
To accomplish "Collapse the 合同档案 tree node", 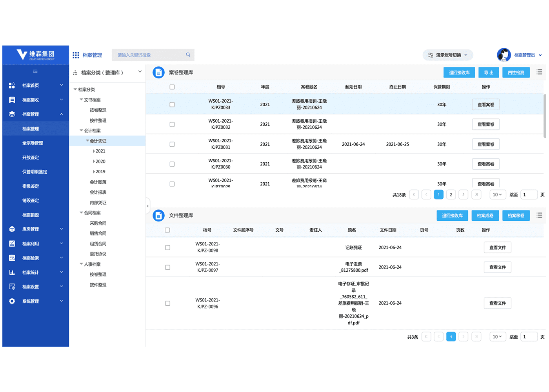I will point(82,213).
